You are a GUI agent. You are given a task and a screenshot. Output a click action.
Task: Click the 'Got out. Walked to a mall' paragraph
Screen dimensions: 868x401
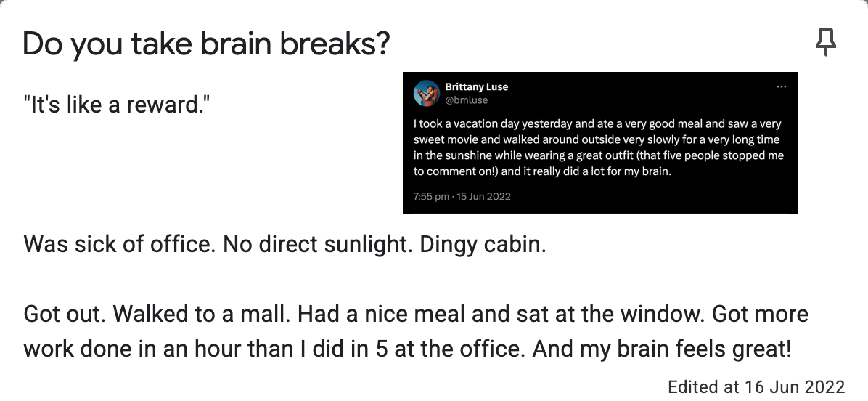pyautogui.click(x=416, y=331)
